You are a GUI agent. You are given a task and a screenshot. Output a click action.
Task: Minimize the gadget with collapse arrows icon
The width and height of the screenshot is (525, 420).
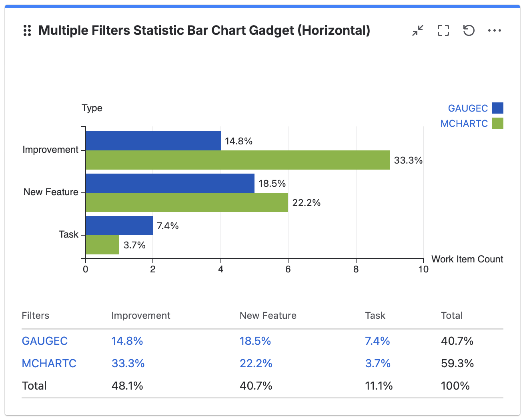418,30
